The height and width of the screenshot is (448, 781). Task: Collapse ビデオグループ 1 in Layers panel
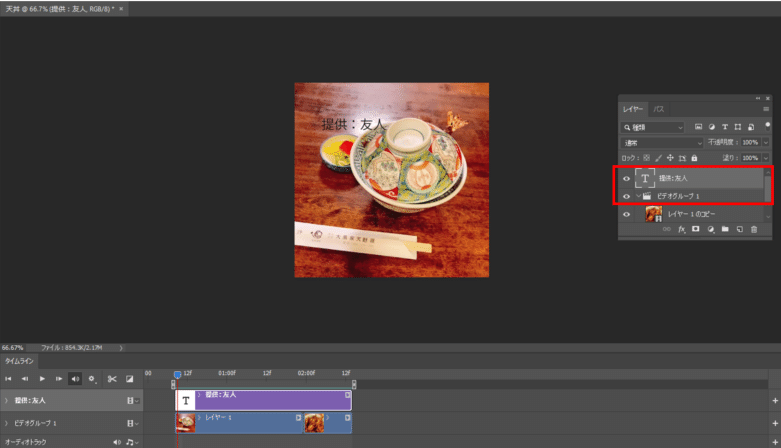638,196
